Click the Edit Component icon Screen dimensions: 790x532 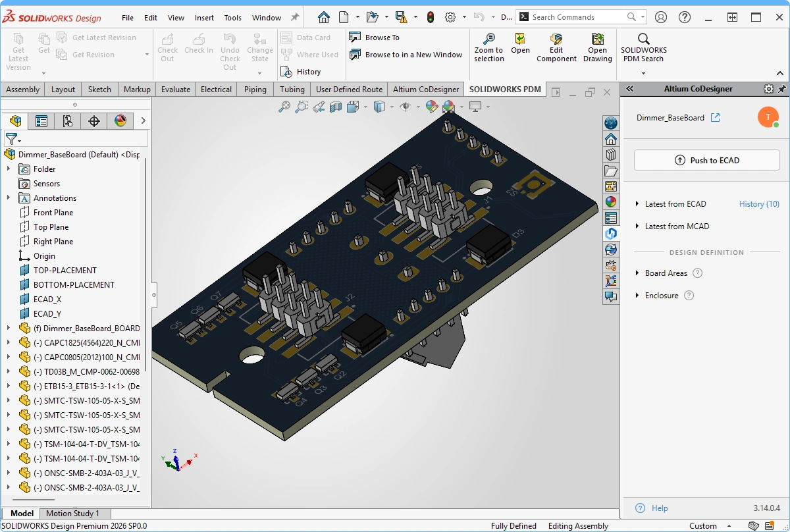[556, 48]
